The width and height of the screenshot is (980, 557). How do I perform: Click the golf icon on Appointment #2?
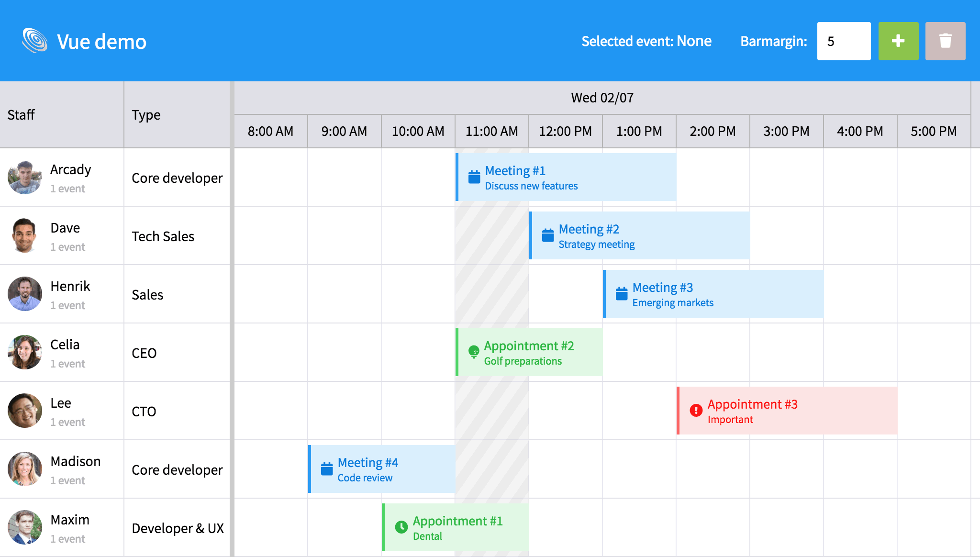tap(474, 352)
